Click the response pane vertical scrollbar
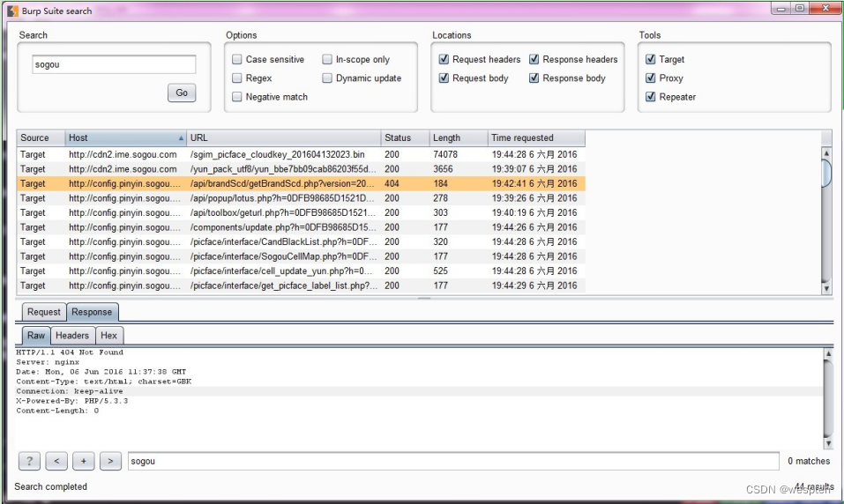Viewport: 844px width, 504px height. coord(828,398)
